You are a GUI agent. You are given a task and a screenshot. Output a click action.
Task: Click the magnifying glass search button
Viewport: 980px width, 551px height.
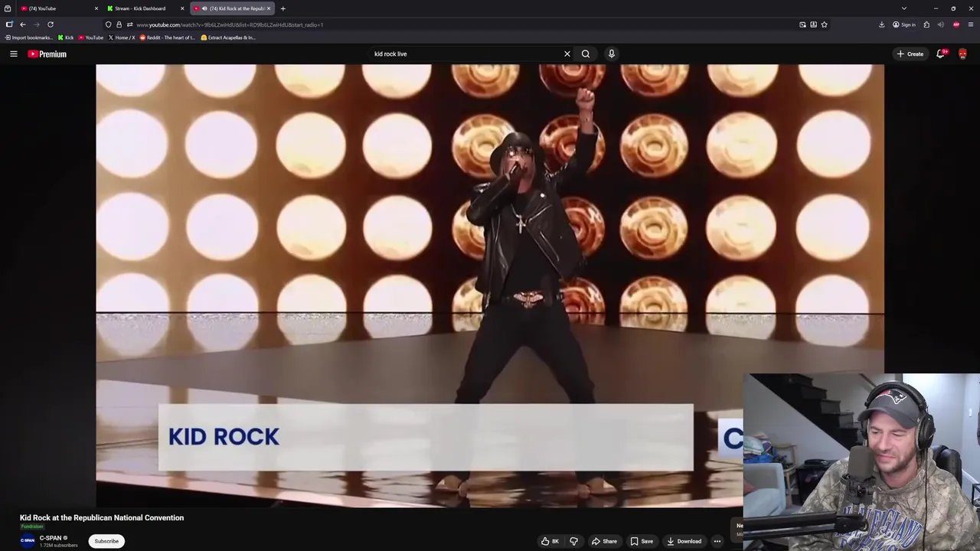point(586,54)
